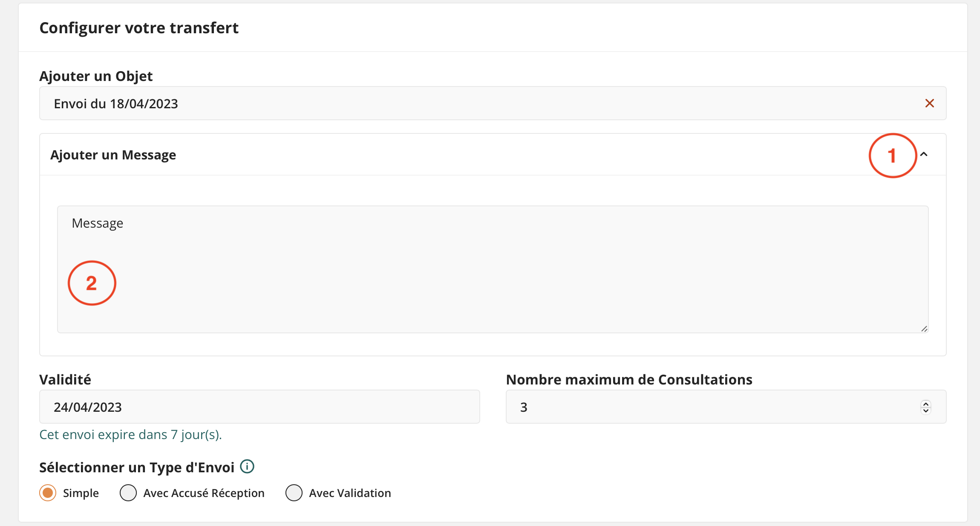
Task: Increase maximum consultations with the up arrow
Action: (925, 403)
